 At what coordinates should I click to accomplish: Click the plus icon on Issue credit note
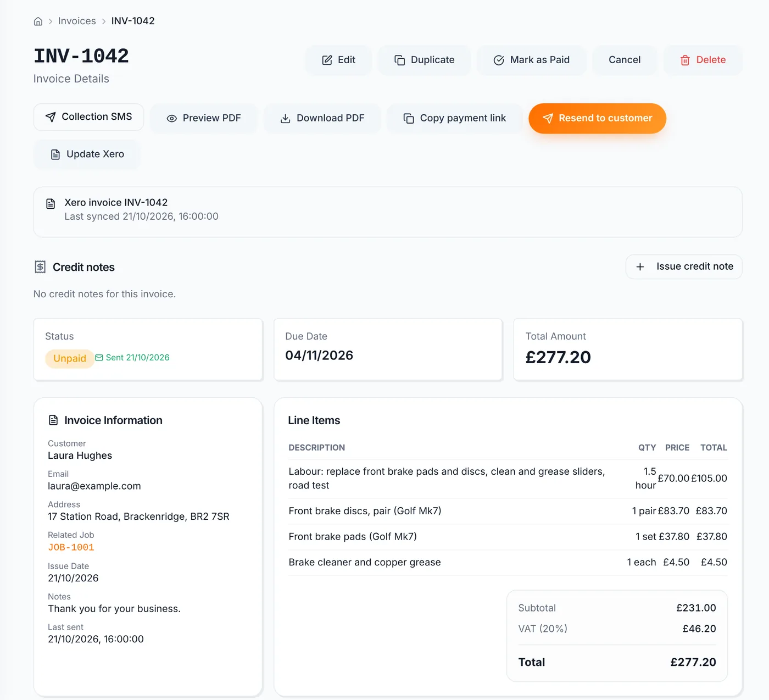pyautogui.click(x=640, y=266)
